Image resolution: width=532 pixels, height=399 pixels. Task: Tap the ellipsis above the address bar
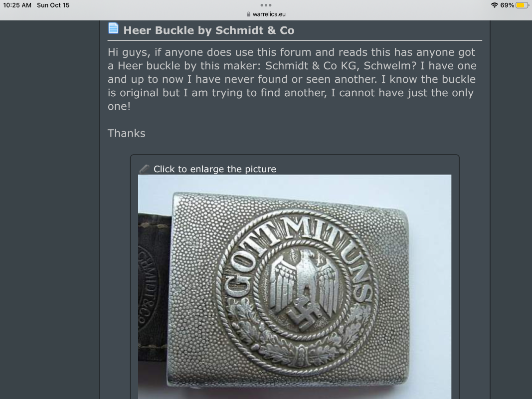point(266,5)
